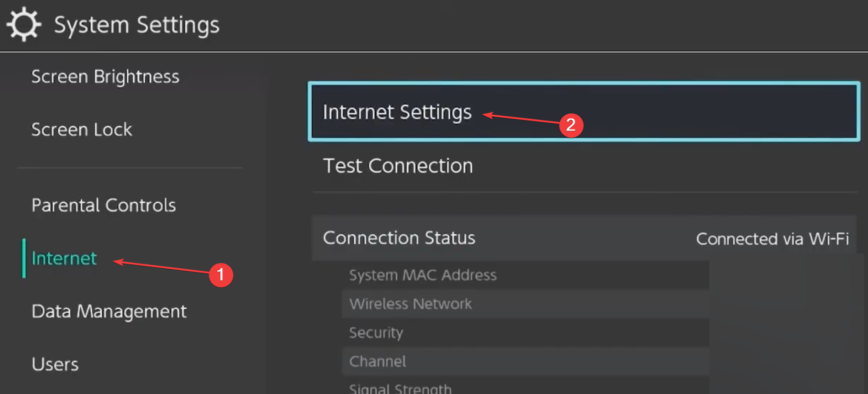Viewport: 868px width, 394px height.
Task: Click the System Settings title text
Action: (137, 25)
